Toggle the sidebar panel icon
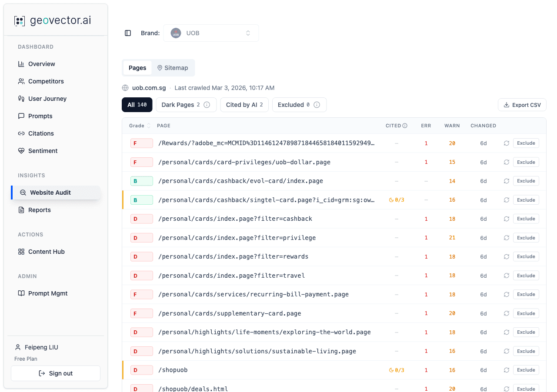Screen dimensions: 557x392 [x=128, y=33]
